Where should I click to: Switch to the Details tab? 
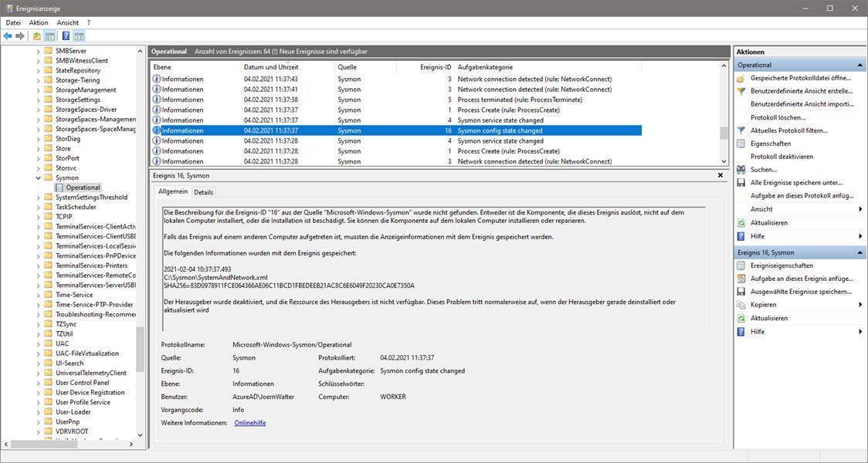coord(203,192)
